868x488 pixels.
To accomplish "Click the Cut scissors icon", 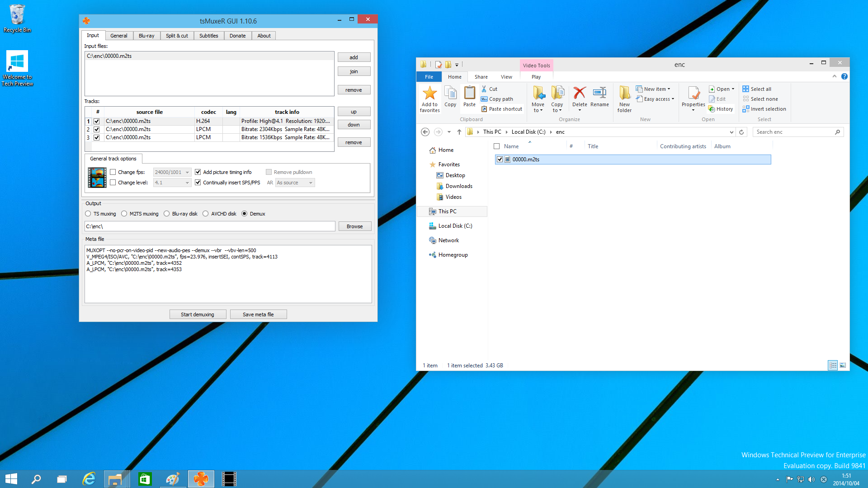I will [x=484, y=89].
